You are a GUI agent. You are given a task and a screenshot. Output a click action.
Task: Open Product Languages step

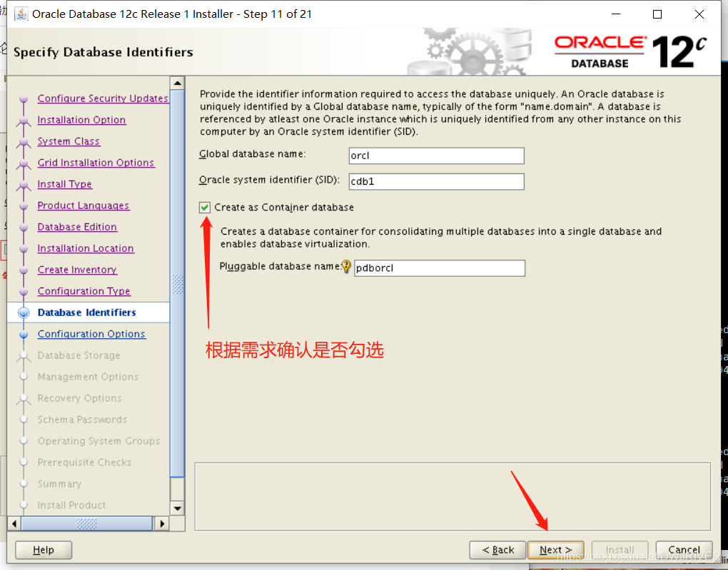tap(84, 205)
